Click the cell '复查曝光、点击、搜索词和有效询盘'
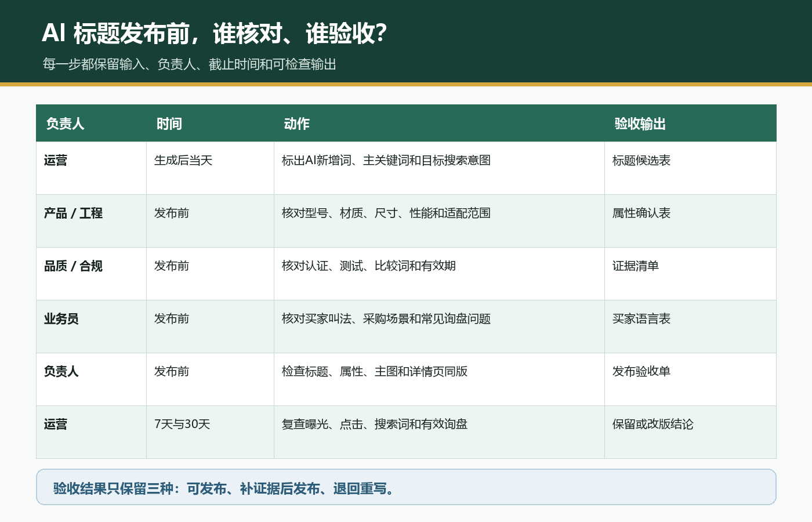The height and width of the screenshot is (522, 812). tap(439, 432)
